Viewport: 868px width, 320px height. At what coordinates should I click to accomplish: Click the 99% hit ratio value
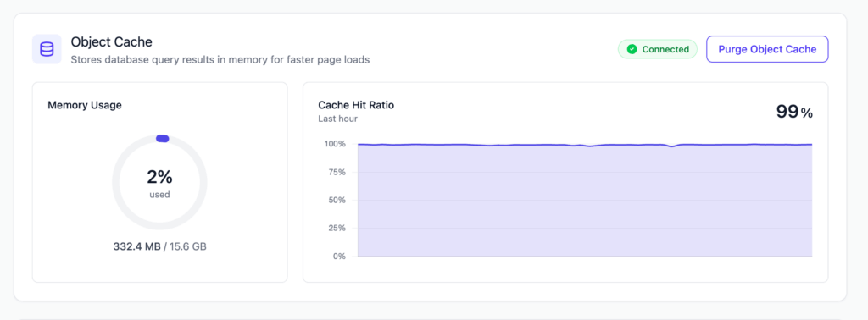[794, 112]
